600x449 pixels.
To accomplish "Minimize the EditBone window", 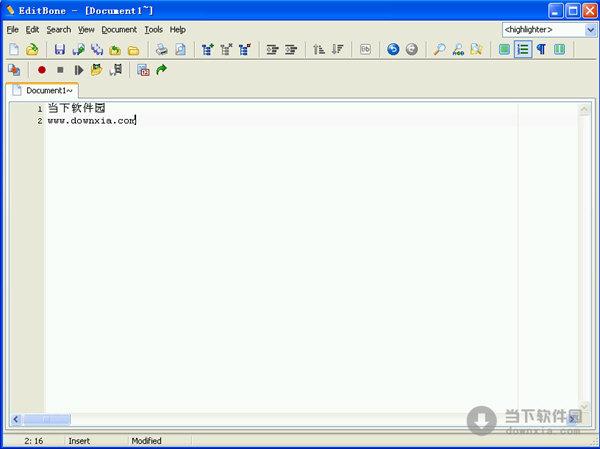I will [555, 11].
